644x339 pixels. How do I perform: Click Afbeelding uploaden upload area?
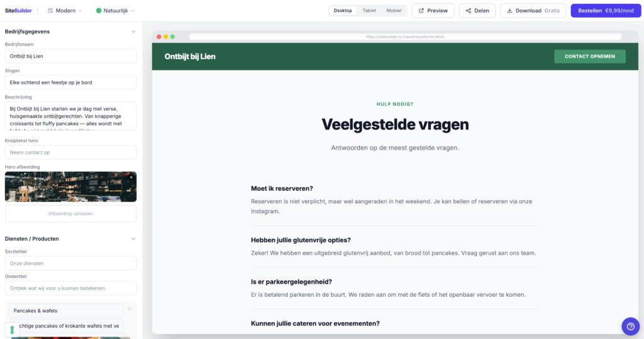[70, 214]
